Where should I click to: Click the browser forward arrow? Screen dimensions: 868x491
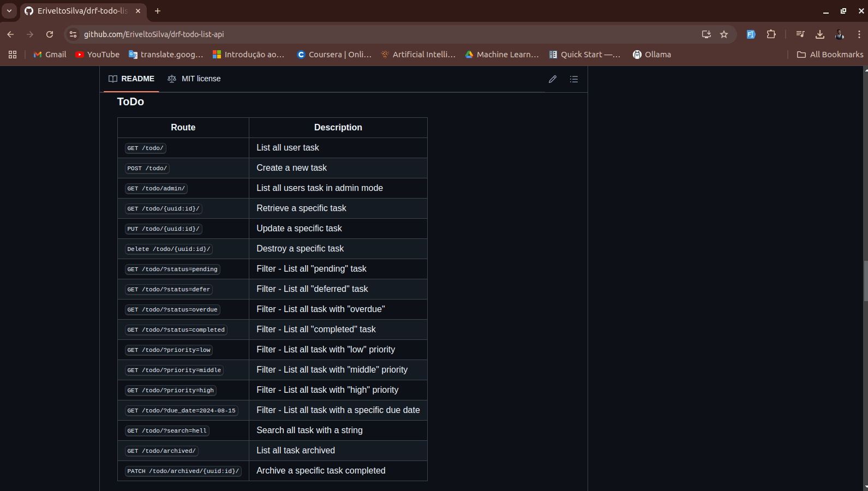[30, 34]
